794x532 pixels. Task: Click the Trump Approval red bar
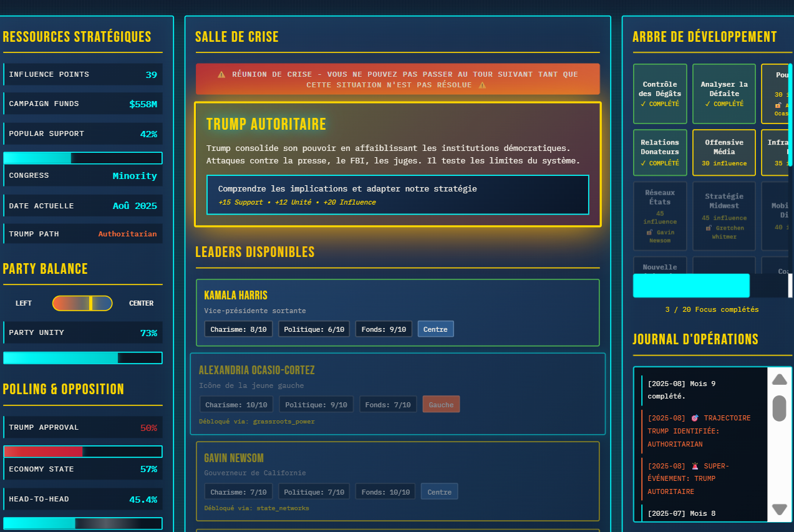[x=83, y=451]
